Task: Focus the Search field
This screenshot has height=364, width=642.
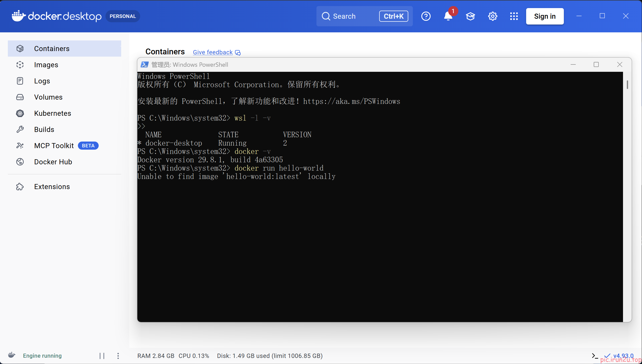Action: click(x=364, y=16)
